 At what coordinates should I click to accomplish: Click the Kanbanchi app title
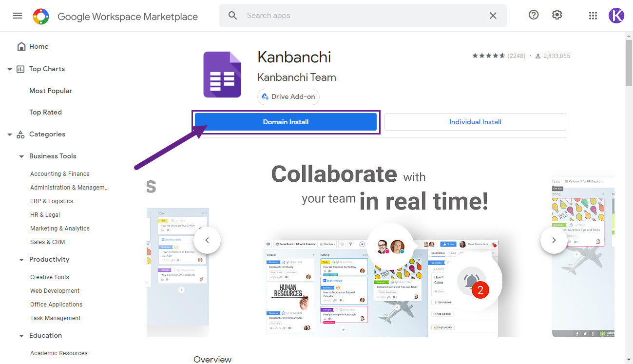(294, 57)
